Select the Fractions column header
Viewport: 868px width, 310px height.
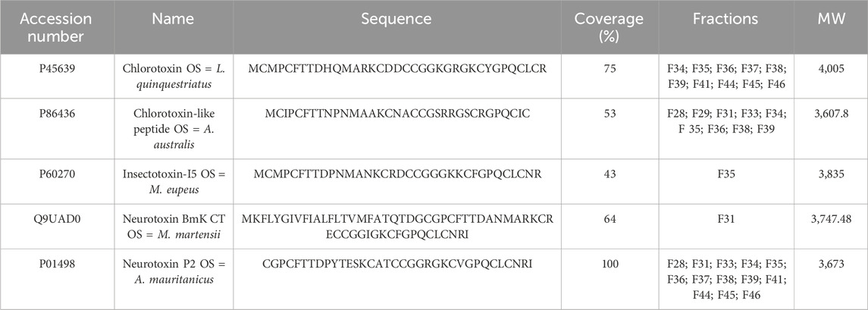coord(725,19)
